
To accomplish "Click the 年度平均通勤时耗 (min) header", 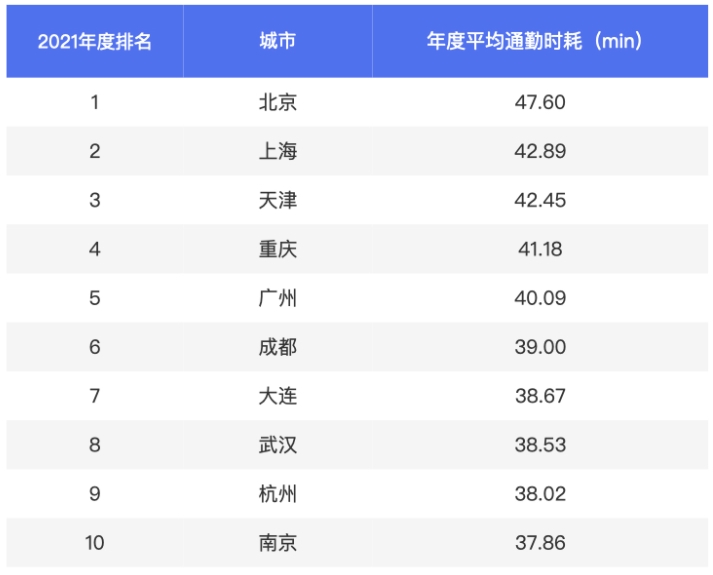I will pyautogui.click(x=540, y=42).
